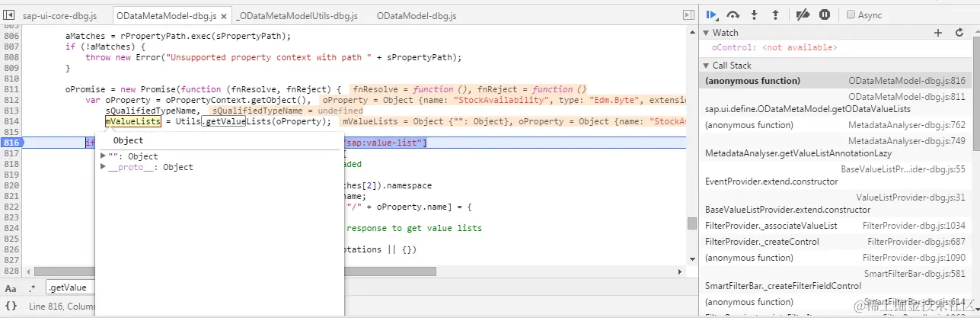Viewport: 980px width, 318px height.
Task: Enable the Async checkbox
Action: coord(851,15)
